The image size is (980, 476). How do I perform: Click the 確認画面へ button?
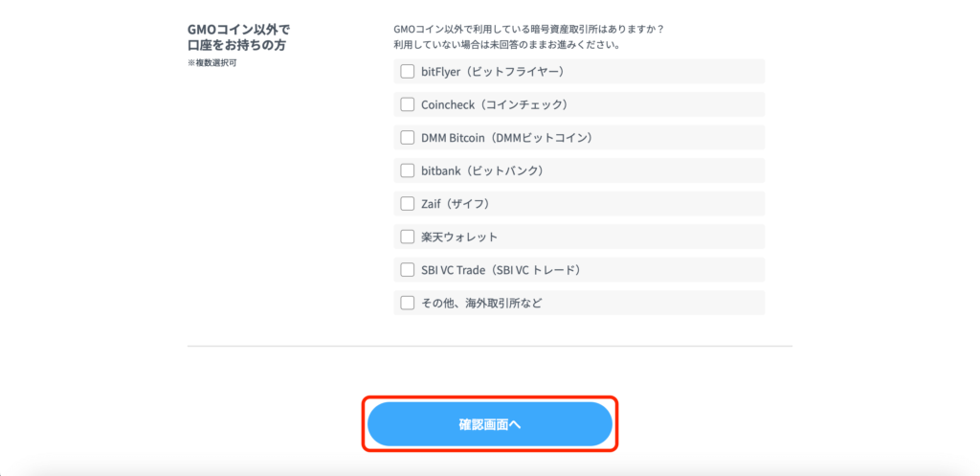click(490, 424)
